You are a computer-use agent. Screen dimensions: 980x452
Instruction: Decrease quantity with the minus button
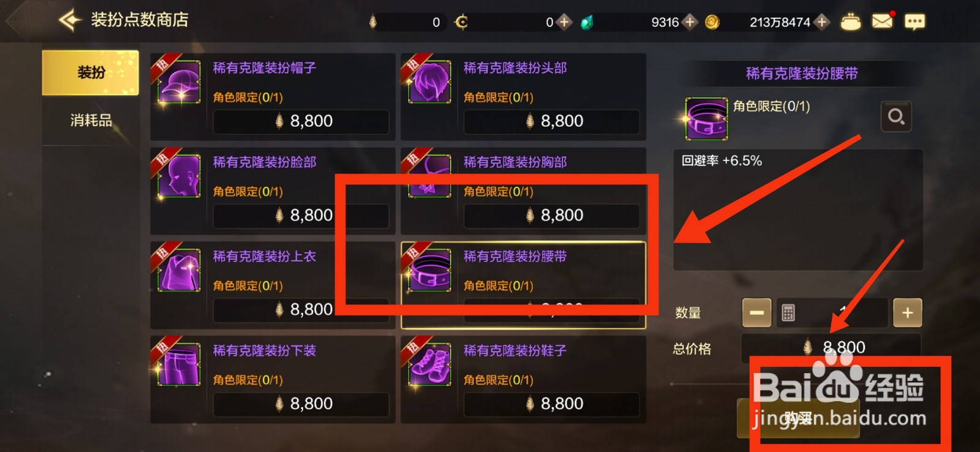click(x=756, y=313)
